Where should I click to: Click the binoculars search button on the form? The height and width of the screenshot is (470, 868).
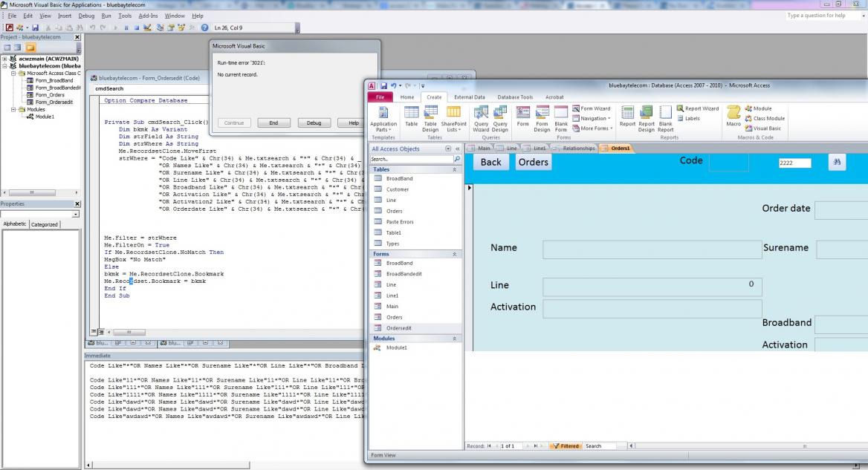click(x=837, y=162)
